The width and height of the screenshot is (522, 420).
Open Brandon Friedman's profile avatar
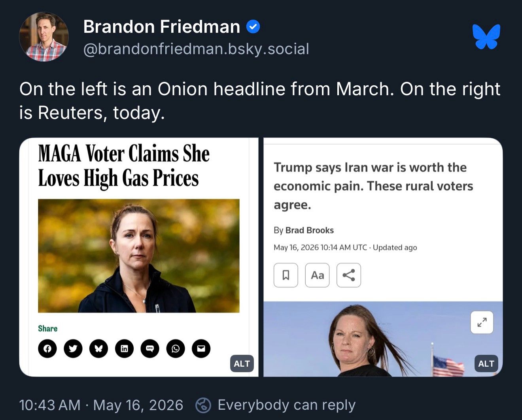[x=44, y=37]
